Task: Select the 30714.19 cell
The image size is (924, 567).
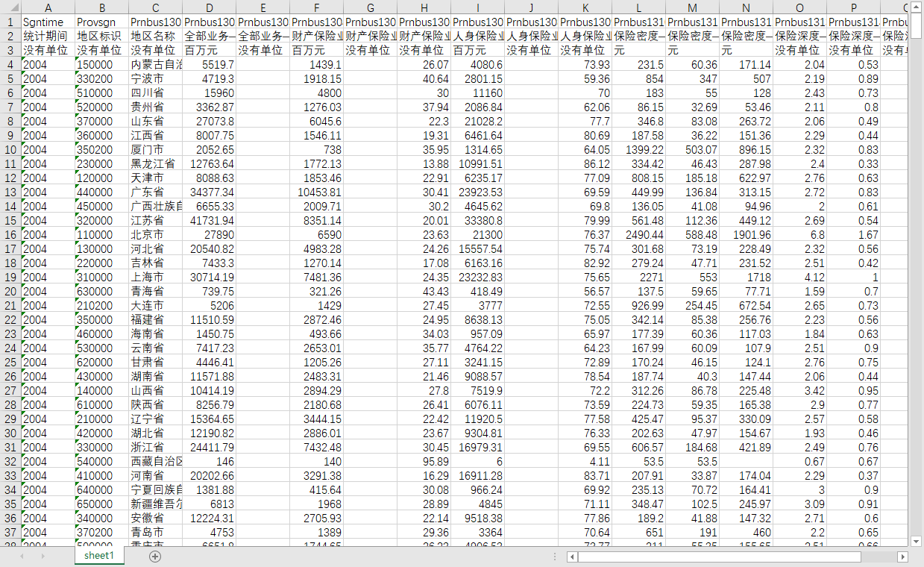Action: [x=209, y=277]
